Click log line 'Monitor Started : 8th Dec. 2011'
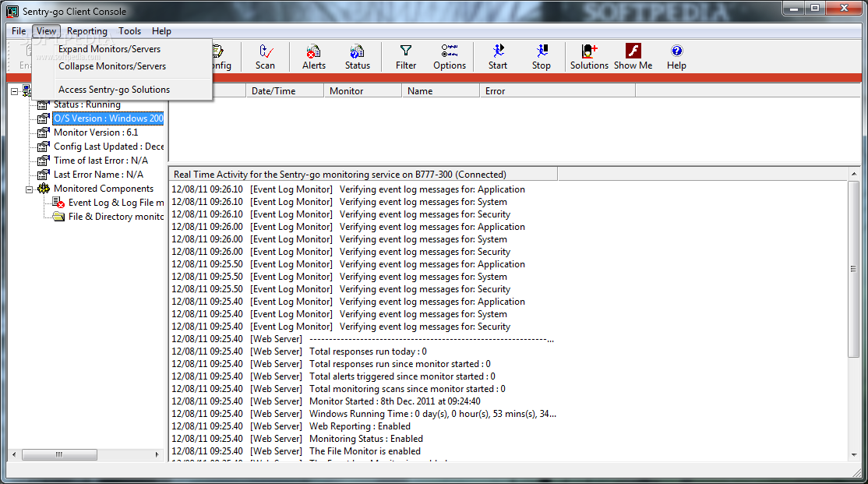Screen dimensions: 868x484 pos(395,401)
